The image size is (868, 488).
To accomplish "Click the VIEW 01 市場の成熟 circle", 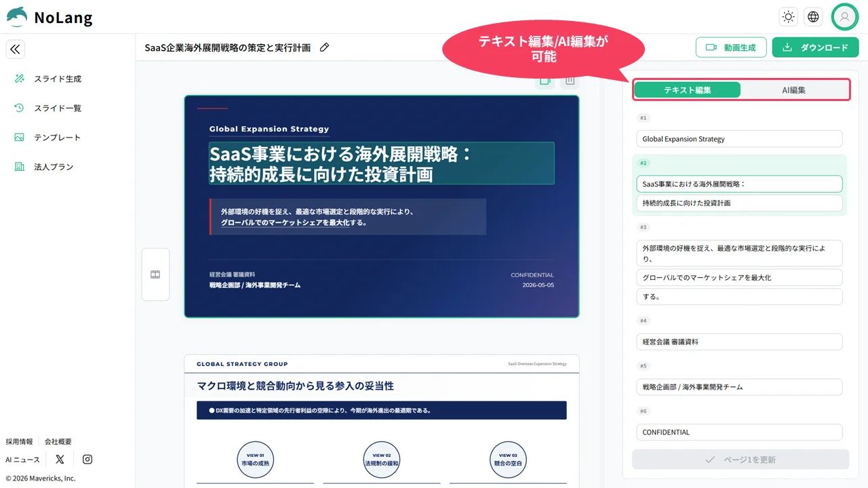I will [255, 460].
